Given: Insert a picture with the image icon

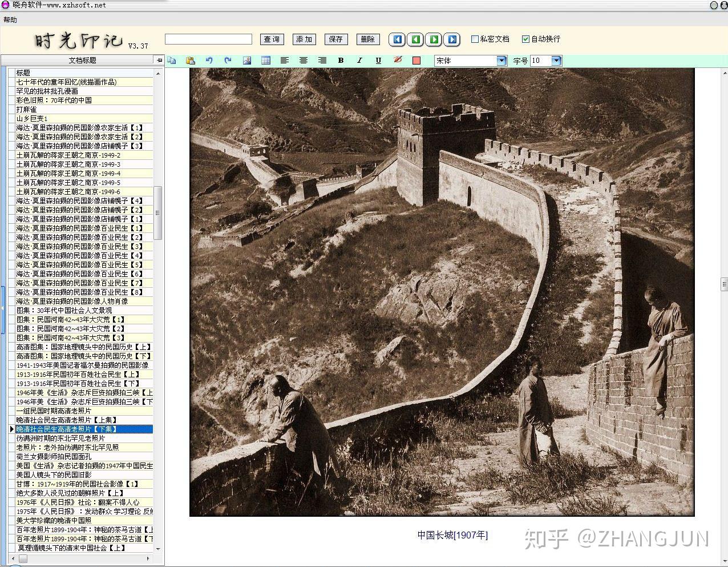Looking at the screenshot, I should pyautogui.click(x=247, y=61).
